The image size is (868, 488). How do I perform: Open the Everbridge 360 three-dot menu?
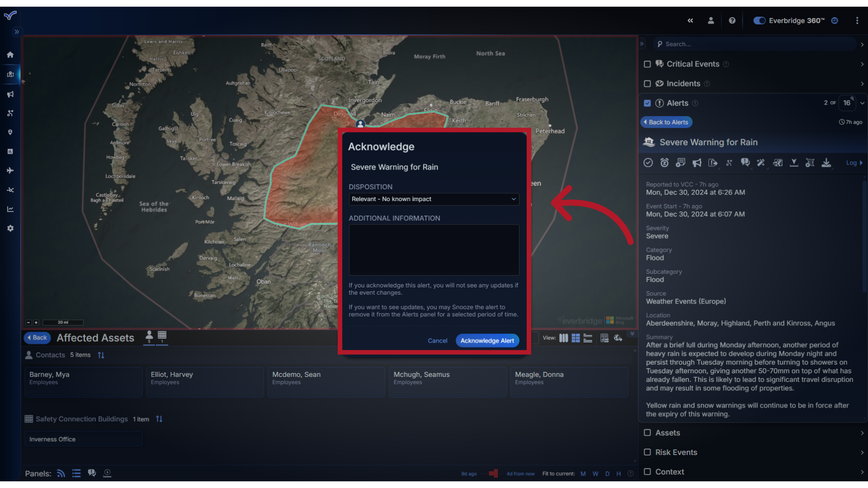tap(857, 20)
